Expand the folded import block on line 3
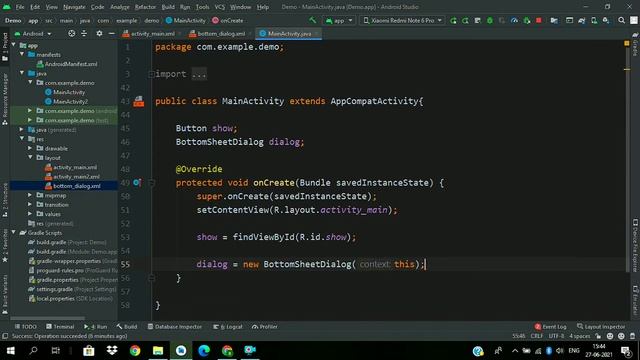Screen dimensions: 640x360 (x=151, y=74)
